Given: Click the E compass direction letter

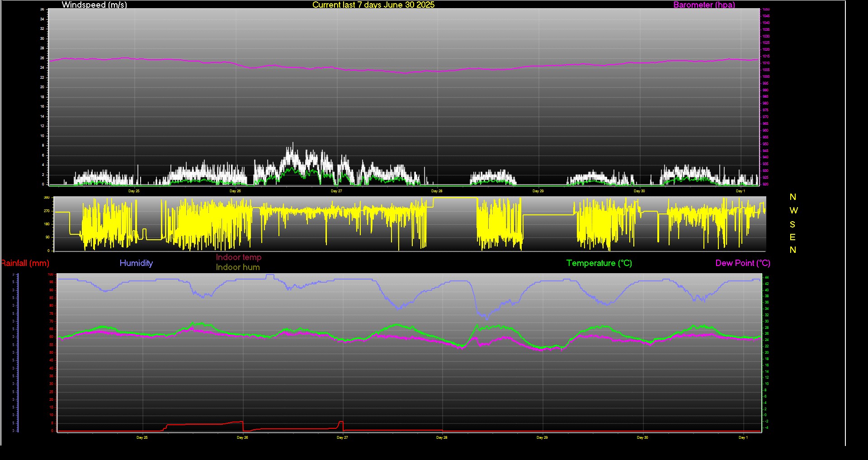Looking at the screenshot, I should 793,237.
